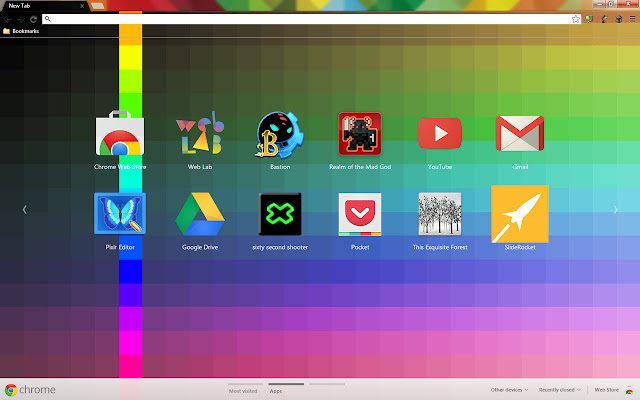Click the search magnifier in the omnibox
640x400 pixels.
[47, 19]
